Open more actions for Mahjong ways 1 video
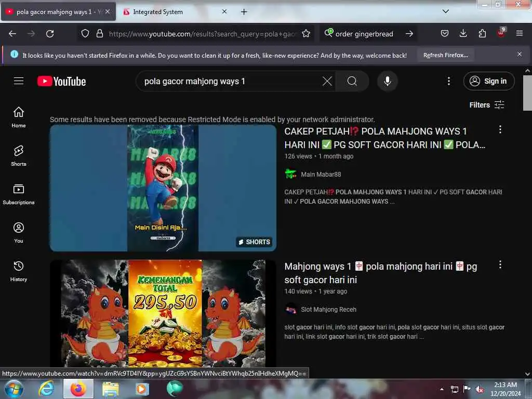This screenshot has height=399, width=532. 500,264
